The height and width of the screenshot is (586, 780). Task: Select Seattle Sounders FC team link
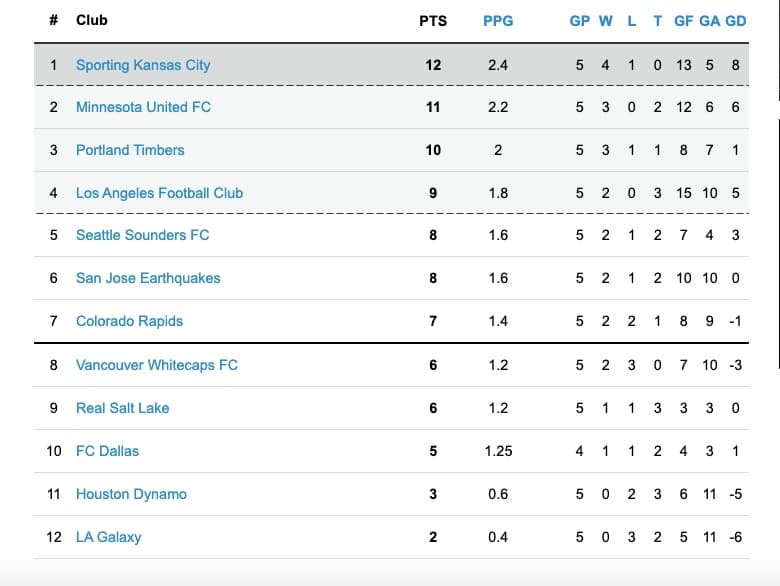click(x=142, y=235)
